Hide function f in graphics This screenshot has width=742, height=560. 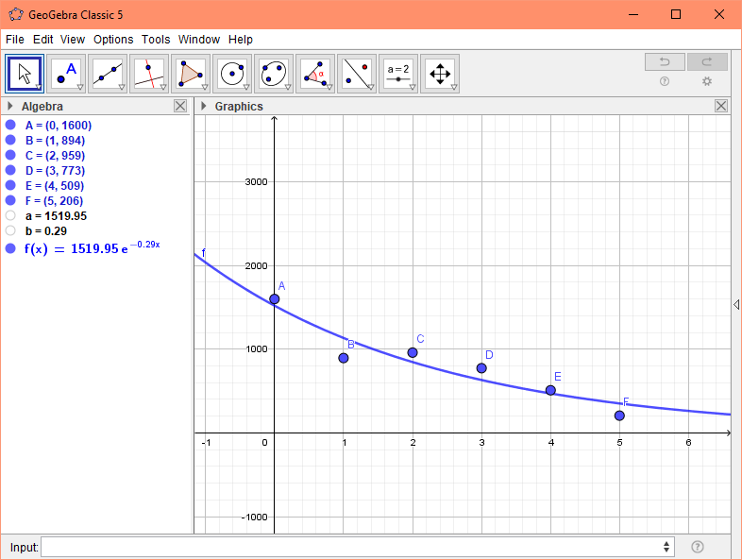[10, 248]
